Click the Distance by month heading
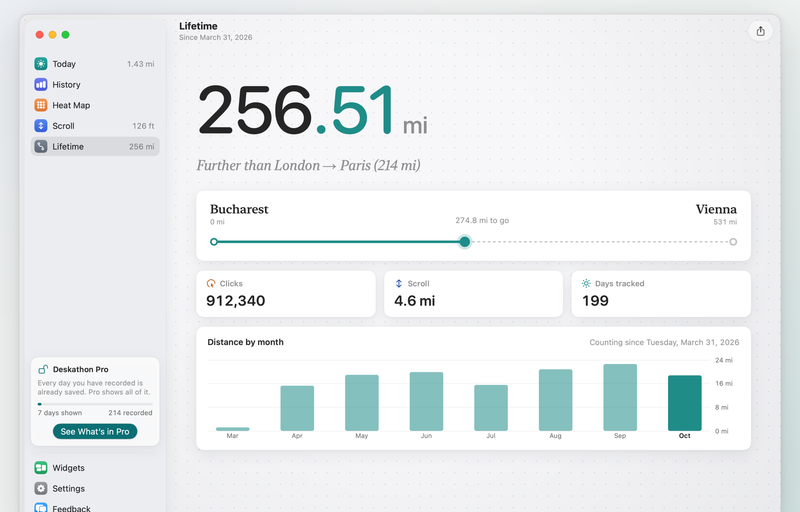 245,342
